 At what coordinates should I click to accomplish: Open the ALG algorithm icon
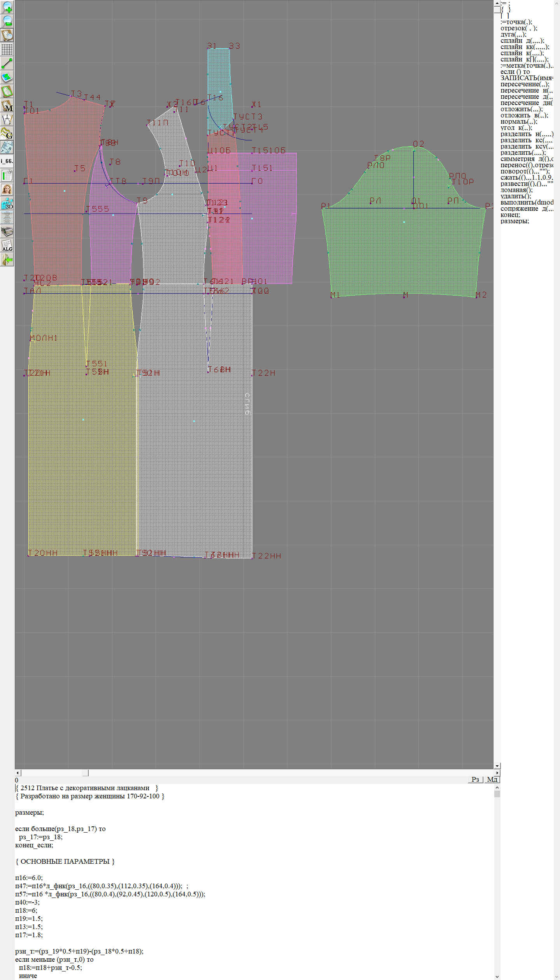tap(7, 246)
